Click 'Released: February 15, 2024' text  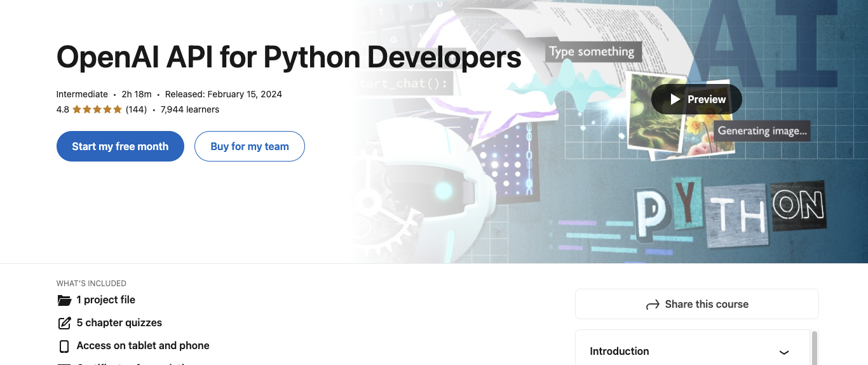point(223,94)
